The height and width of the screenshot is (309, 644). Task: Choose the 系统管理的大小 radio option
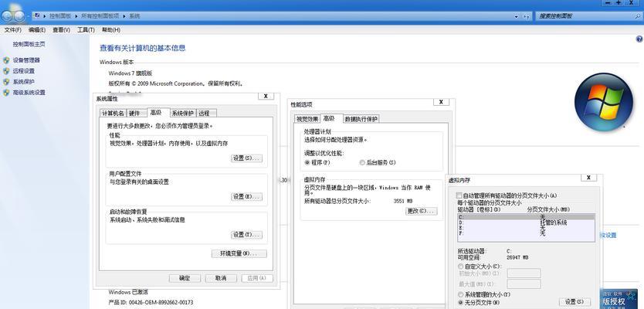(460, 294)
